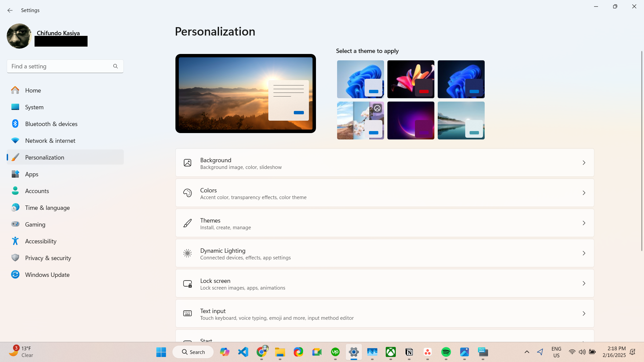Launch Visual Studio Code from the taskbar
The width and height of the screenshot is (644, 362).
pyautogui.click(x=243, y=352)
